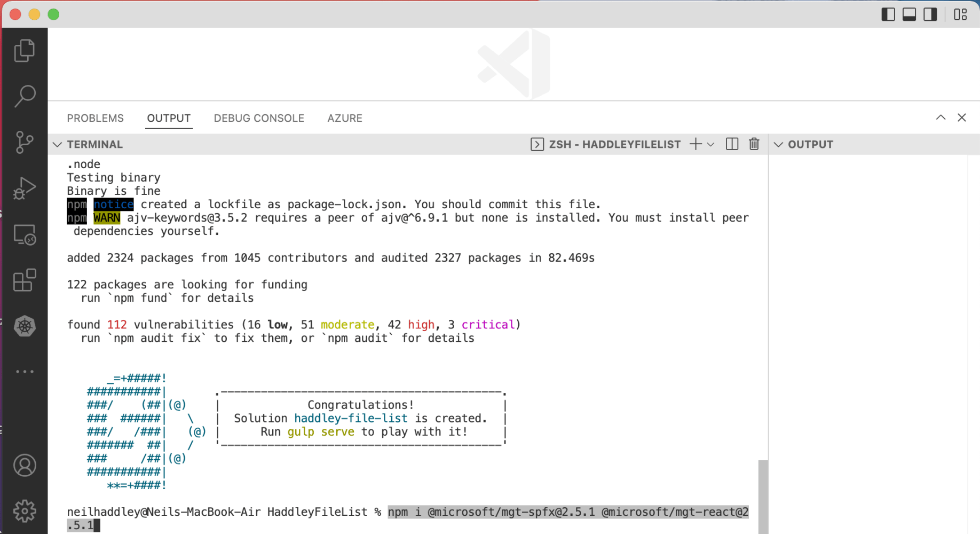Click the 'moderate' vulnerability label

pos(347,325)
